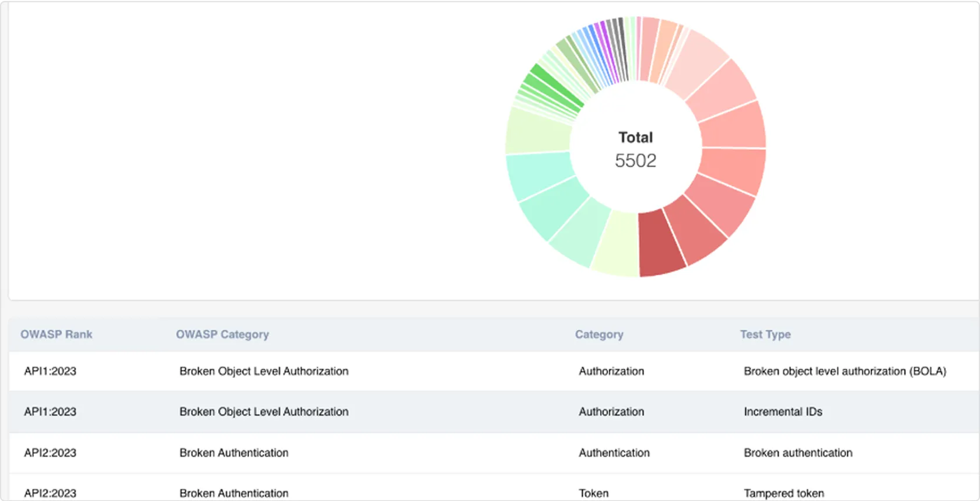Image resolution: width=980 pixels, height=501 pixels.
Task: Select the Broken object level authorization (BOLA) row
Action: coord(494,371)
